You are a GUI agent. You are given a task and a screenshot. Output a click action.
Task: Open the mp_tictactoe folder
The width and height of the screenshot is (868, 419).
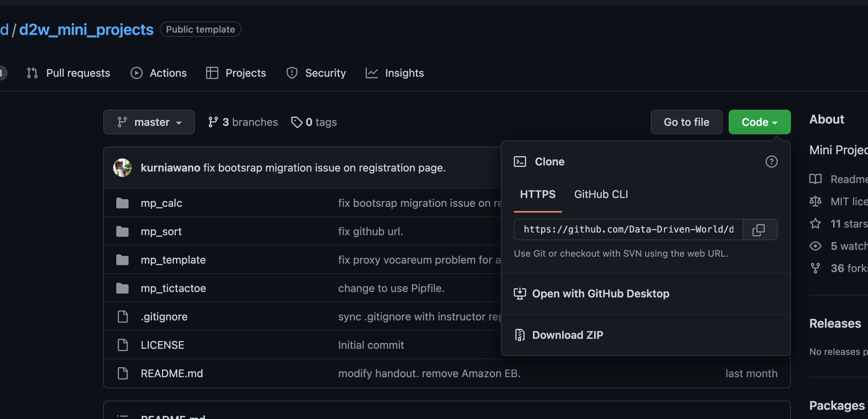[173, 288]
